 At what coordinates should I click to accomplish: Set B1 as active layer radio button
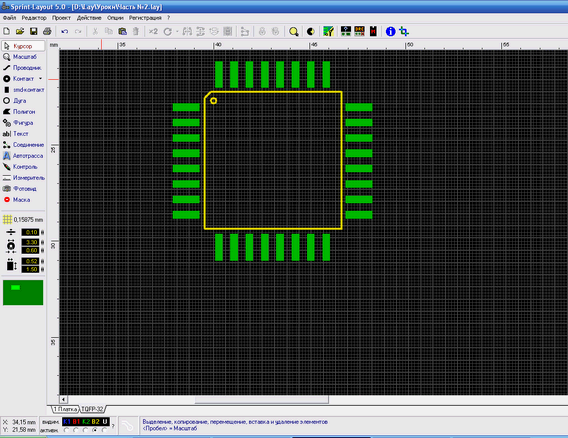(76, 430)
